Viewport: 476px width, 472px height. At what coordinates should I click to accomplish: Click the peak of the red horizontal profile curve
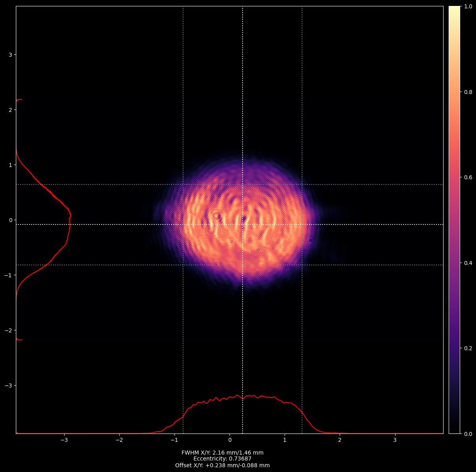tap(237, 395)
